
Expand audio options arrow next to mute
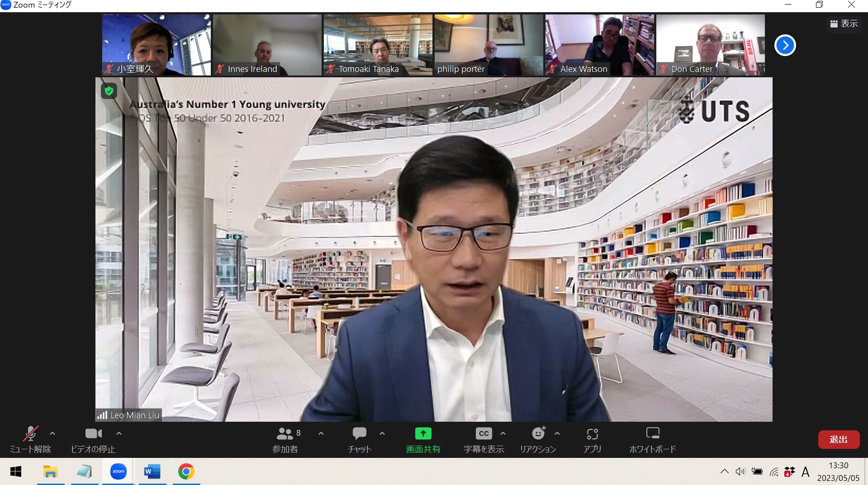click(x=52, y=433)
